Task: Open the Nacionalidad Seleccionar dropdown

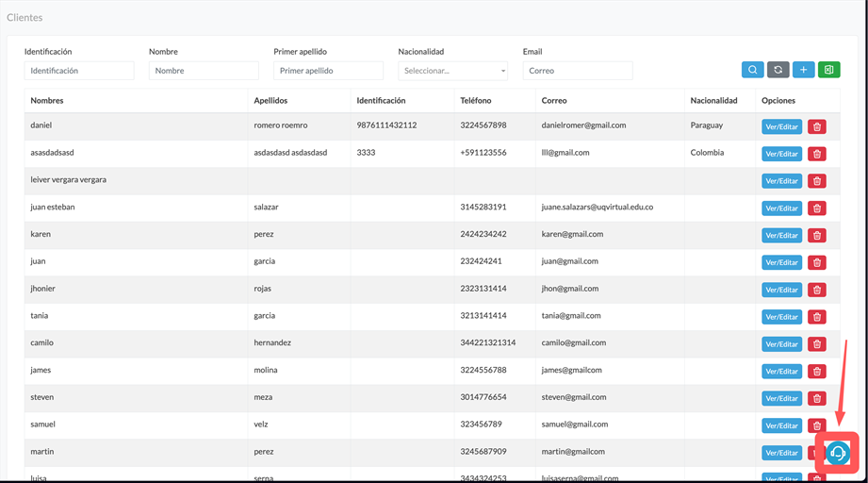Action: (x=452, y=71)
